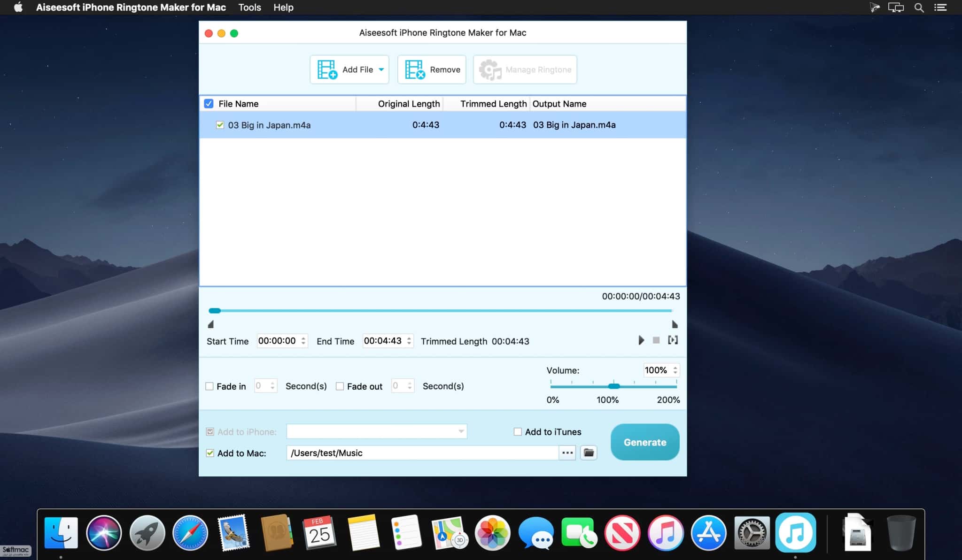The height and width of the screenshot is (560, 962).
Task: Adjust the End Time stepper
Action: [409, 341]
